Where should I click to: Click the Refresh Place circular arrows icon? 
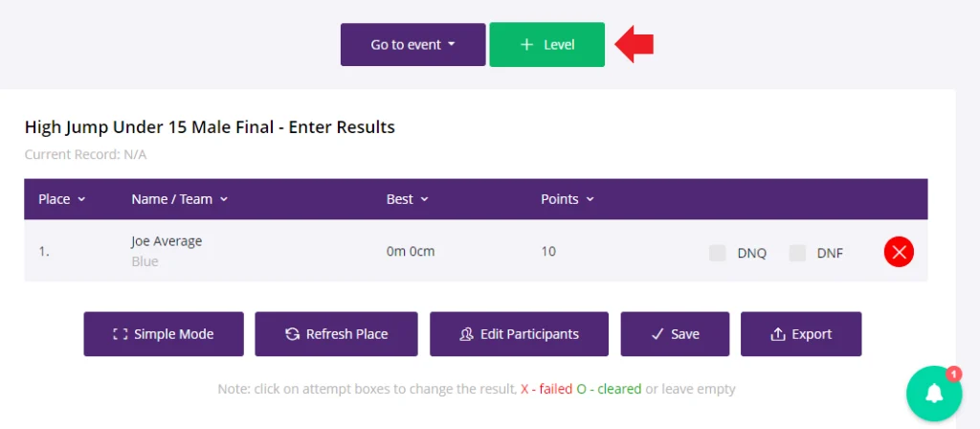(292, 334)
